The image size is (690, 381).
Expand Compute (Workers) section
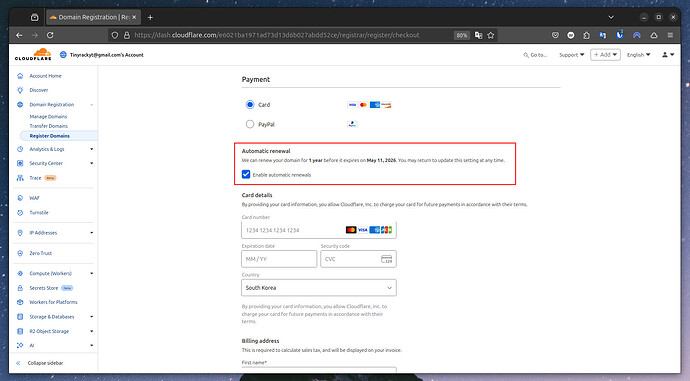pos(92,273)
